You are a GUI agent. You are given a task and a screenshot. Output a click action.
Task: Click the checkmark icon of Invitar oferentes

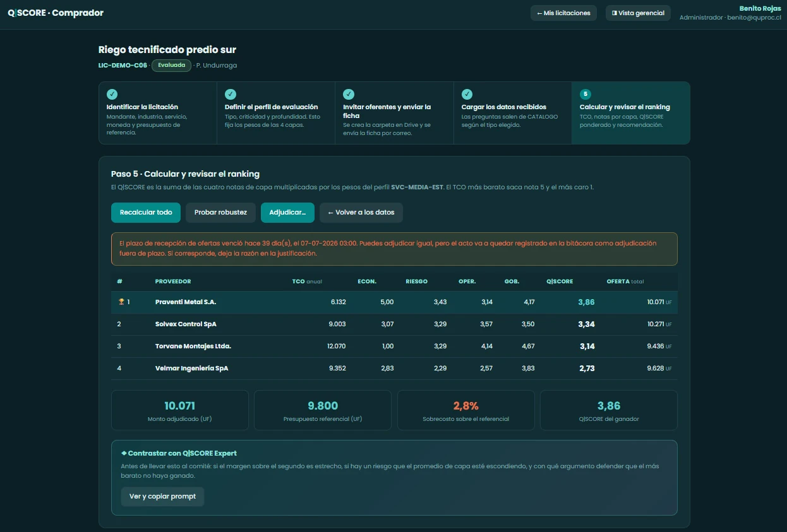pos(349,94)
